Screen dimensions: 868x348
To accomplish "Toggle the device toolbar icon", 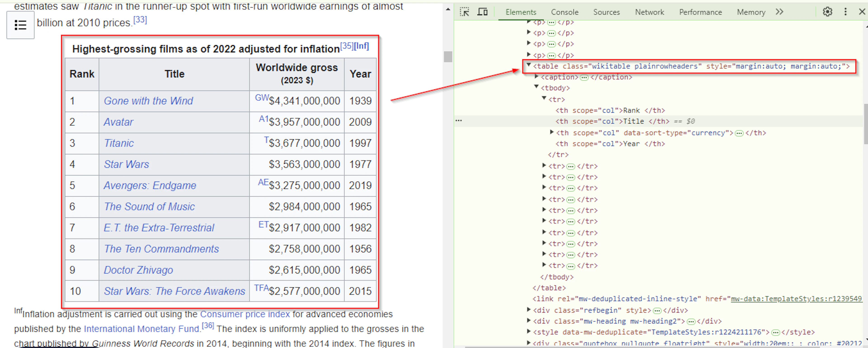I will point(483,12).
